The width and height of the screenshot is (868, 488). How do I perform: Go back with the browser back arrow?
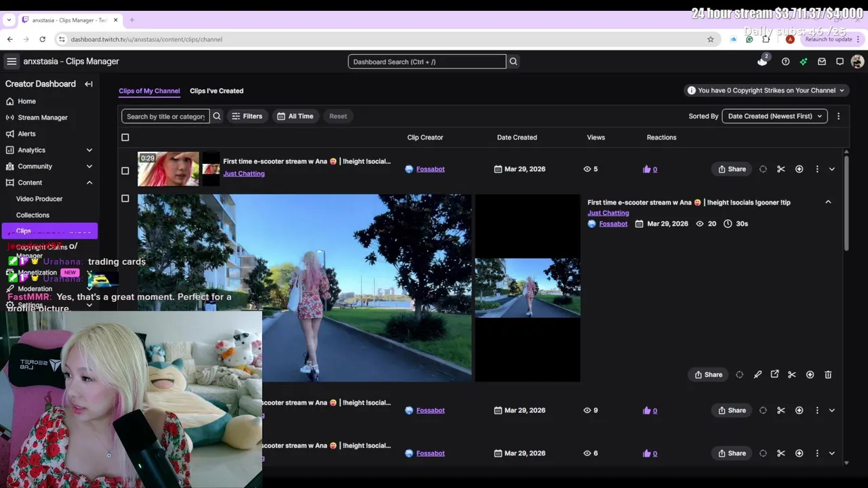coord(10,39)
